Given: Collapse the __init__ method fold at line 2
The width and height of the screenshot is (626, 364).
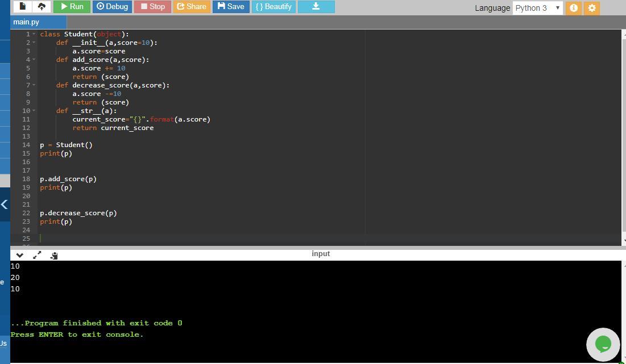Looking at the screenshot, I should (34, 43).
